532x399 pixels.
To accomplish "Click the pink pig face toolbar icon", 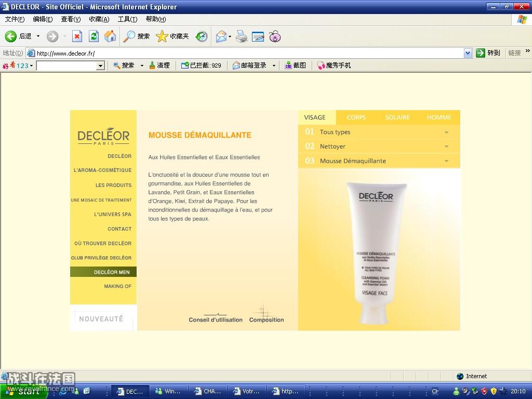I will [275, 36].
